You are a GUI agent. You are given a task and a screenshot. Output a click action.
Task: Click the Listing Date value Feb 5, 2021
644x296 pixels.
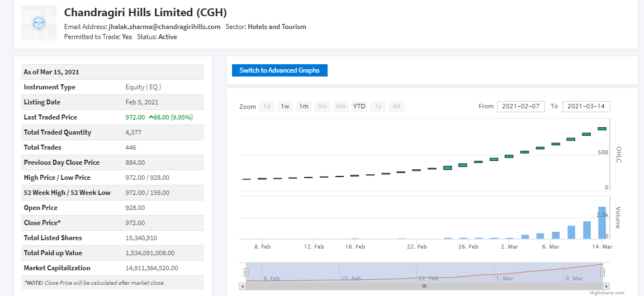[x=141, y=102]
